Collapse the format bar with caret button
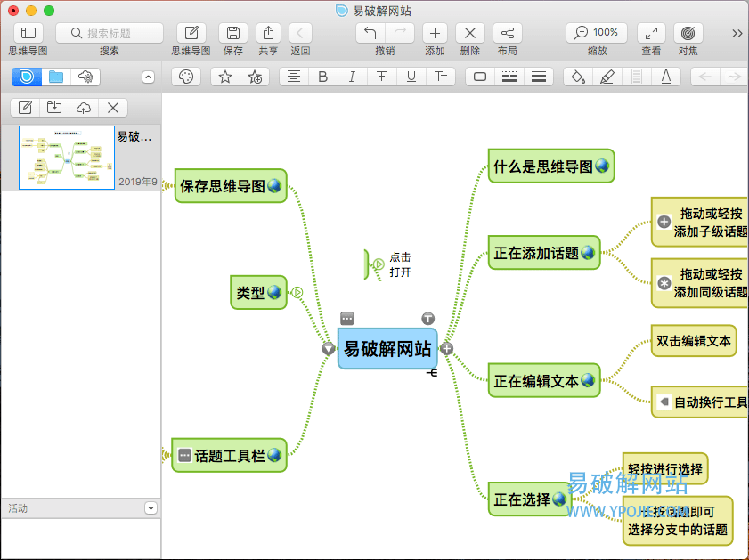Viewport: 749px width, 560px height. point(148,77)
